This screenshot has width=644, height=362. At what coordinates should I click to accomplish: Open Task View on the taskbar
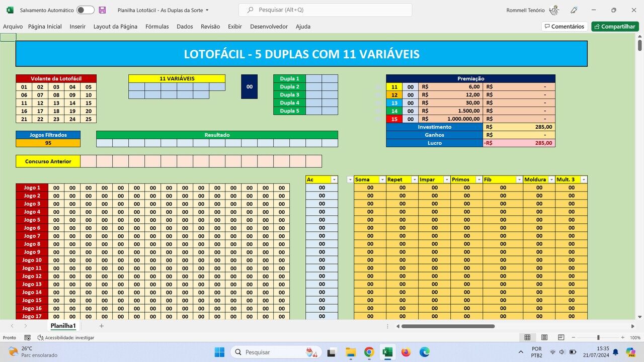click(332, 352)
